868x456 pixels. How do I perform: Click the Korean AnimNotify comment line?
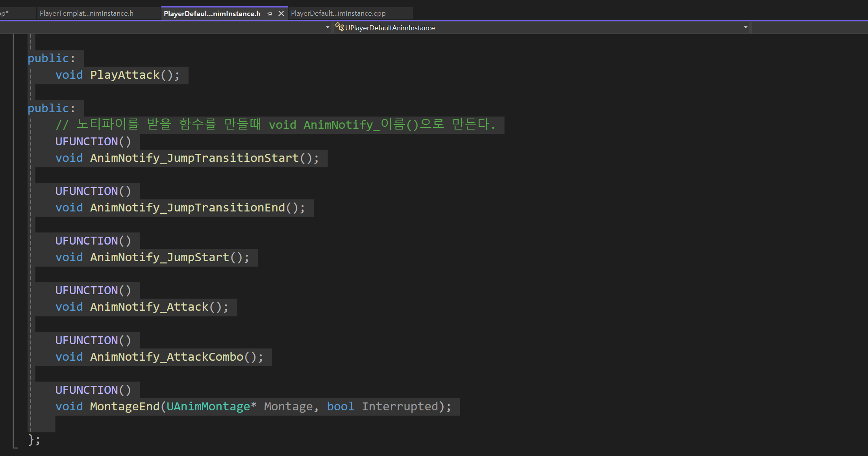pos(276,125)
